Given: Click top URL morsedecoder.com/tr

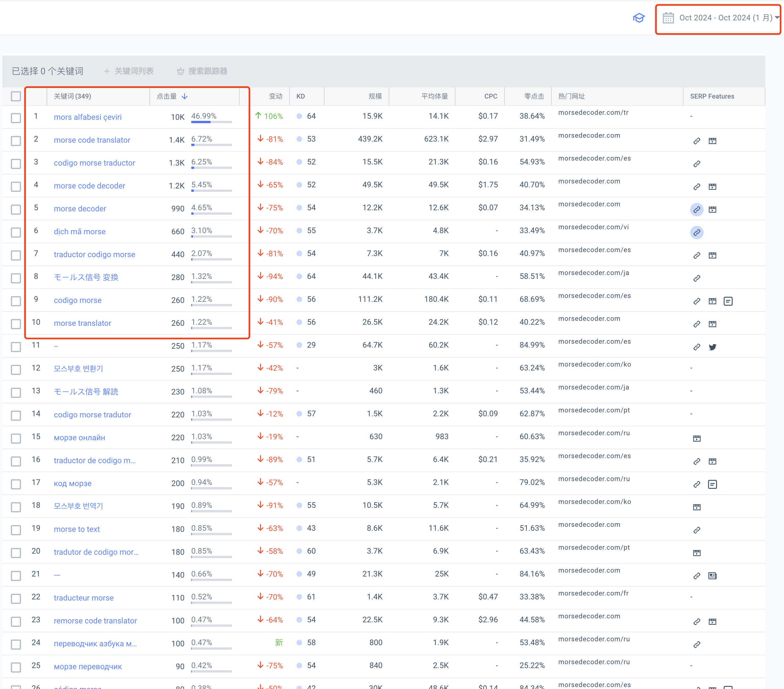Looking at the screenshot, I should tap(593, 113).
